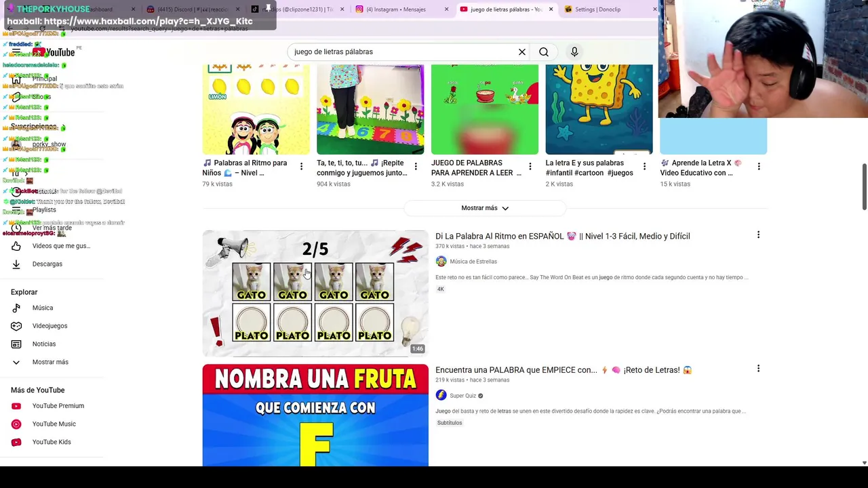868x488 pixels.
Task: Open Videos que me gustan playlist
Action: point(61,246)
